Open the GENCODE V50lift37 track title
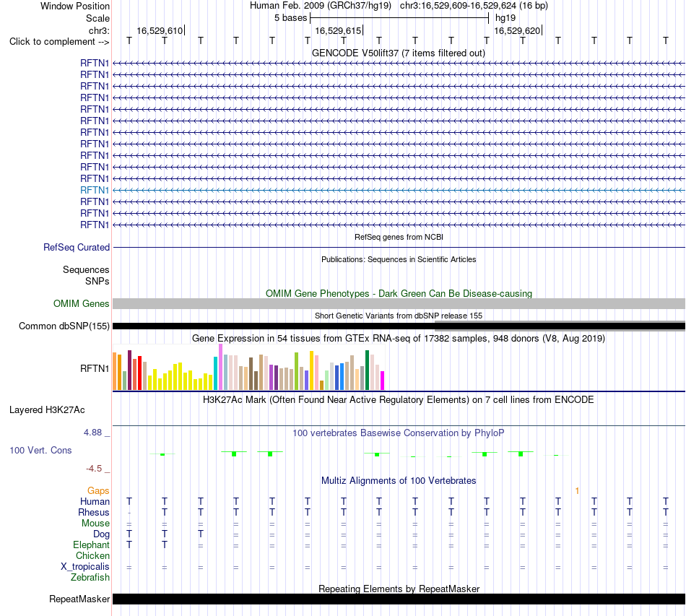Screen dimensions: 686x616 click(x=399, y=53)
